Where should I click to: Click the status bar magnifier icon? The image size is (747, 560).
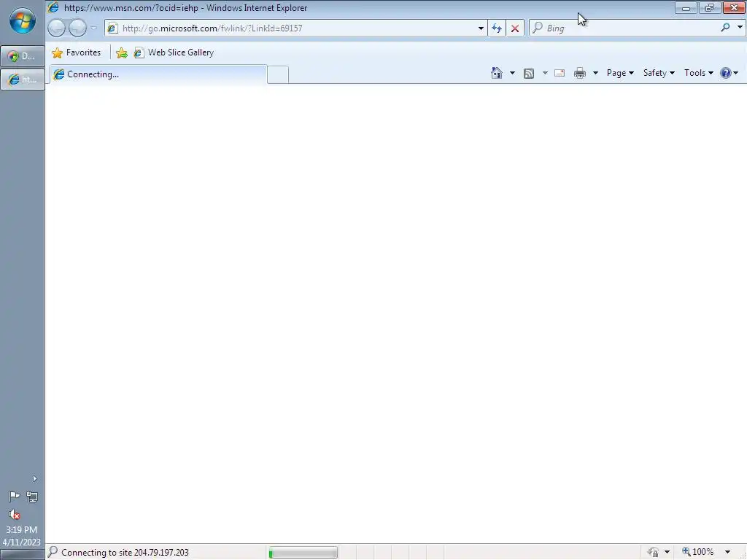53,552
